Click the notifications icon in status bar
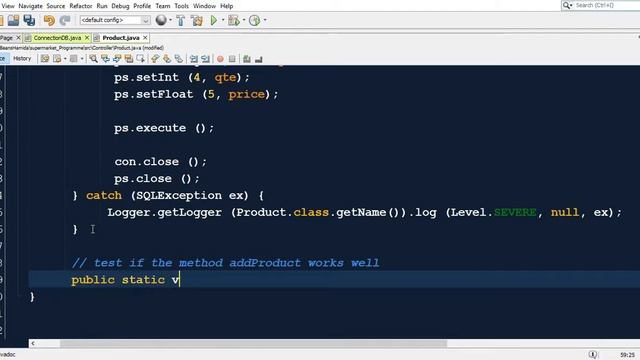This screenshot has height=360, width=640. coord(593,354)
